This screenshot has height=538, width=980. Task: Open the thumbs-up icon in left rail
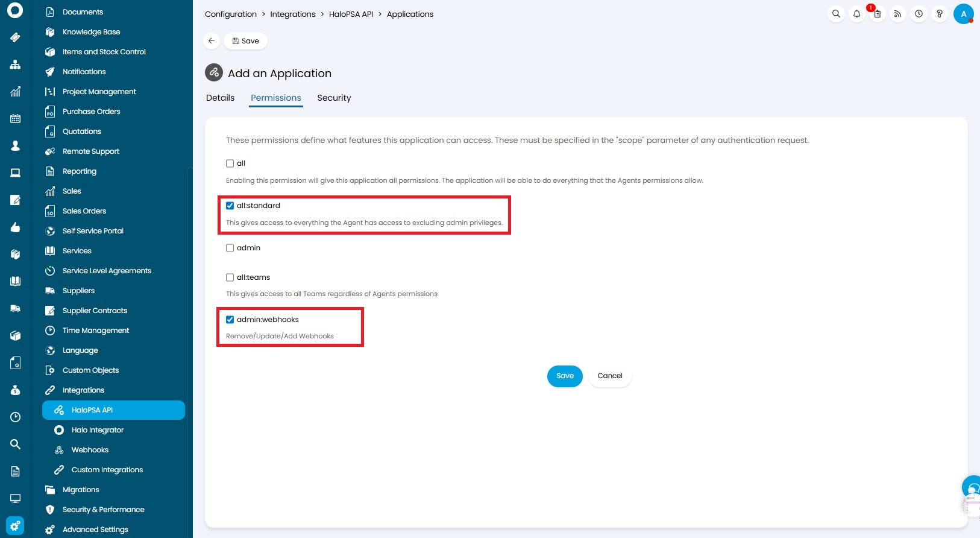pyautogui.click(x=15, y=227)
